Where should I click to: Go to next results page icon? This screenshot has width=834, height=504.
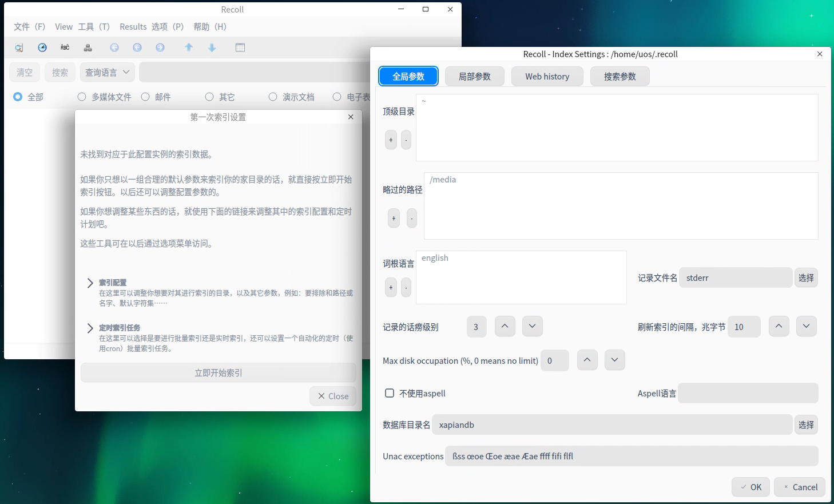click(x=160, y=47)
